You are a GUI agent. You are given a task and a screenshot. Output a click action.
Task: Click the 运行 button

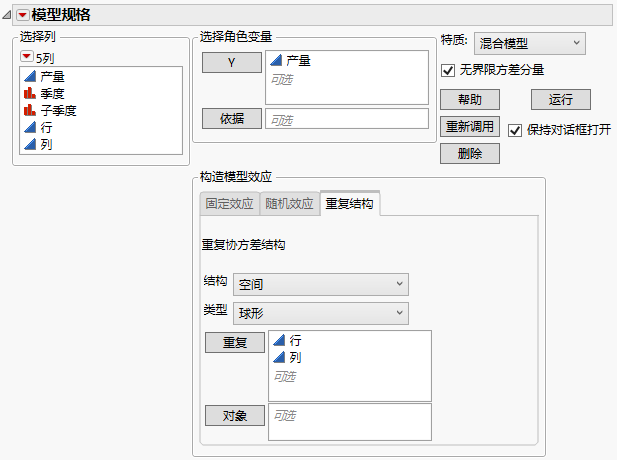(560, 100)
